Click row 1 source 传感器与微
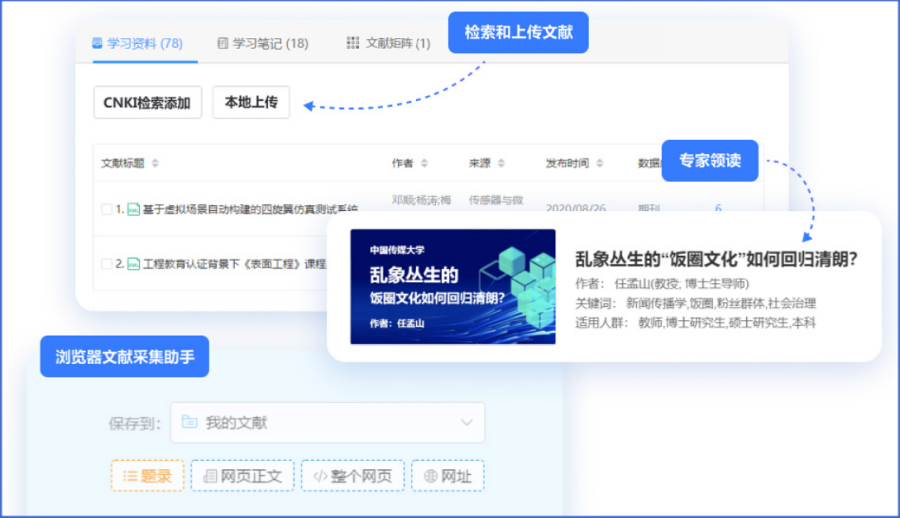 click(x=496, y=200)
